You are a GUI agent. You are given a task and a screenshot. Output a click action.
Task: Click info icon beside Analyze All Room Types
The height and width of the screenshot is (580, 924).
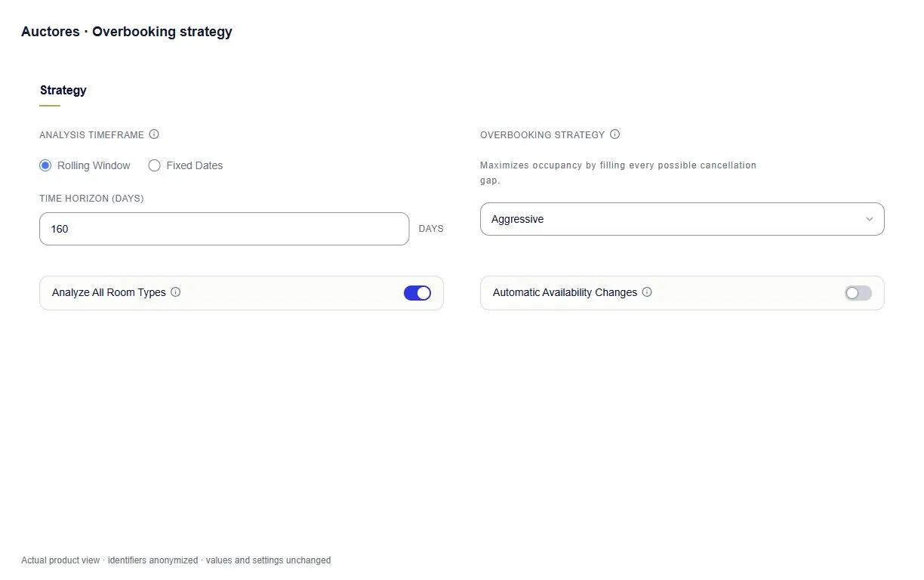point(176,292)
